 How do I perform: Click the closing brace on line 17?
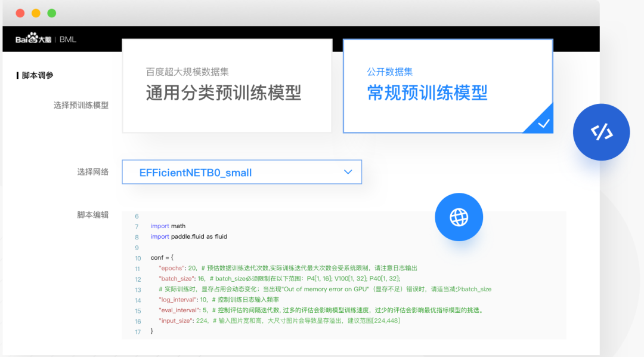pyautogui.click(x=151, y=331)
